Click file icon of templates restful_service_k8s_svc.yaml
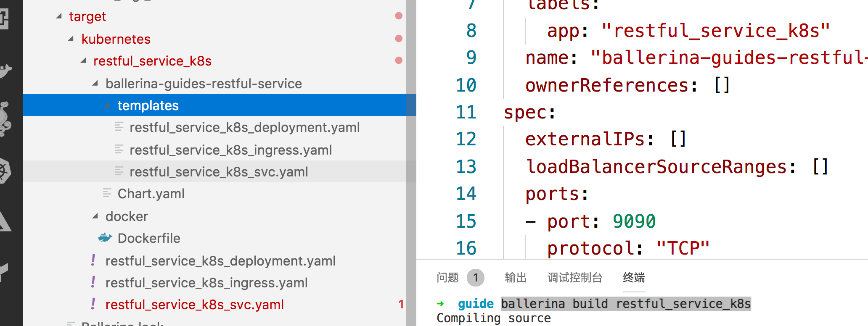This screenshot has height=326, width=868. click(x=119, y=171)
